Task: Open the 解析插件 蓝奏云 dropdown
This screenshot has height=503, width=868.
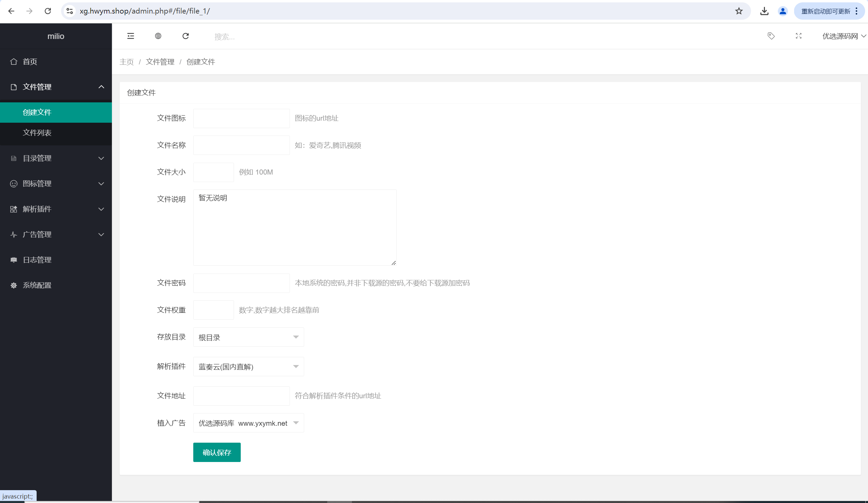Action: [249, 367]
